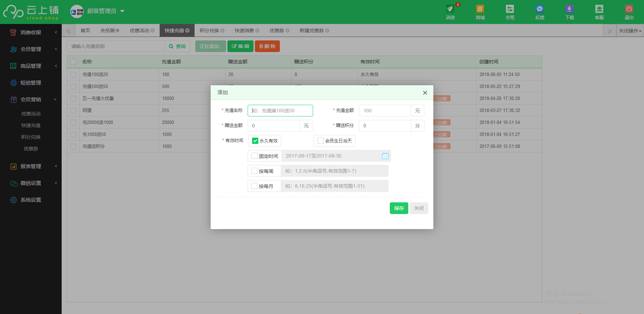
Task: Expand the 消费收银 menu chevron
Action: [x=56, y=32]
